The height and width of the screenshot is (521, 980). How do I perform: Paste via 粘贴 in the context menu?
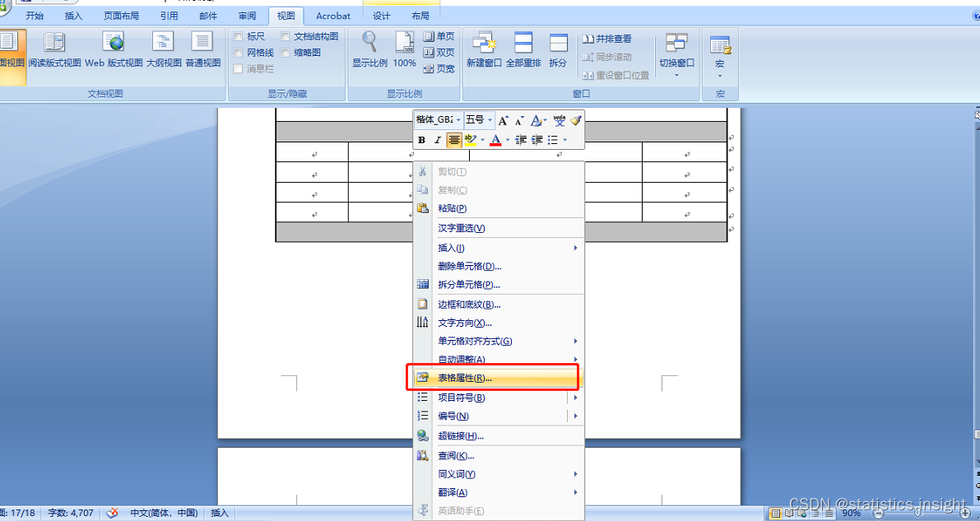tap(498, 208)
